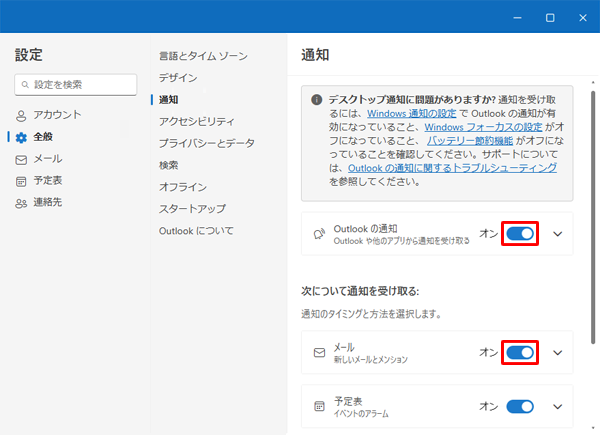Click the 次について通知を受け取る heading

point(360,291)
